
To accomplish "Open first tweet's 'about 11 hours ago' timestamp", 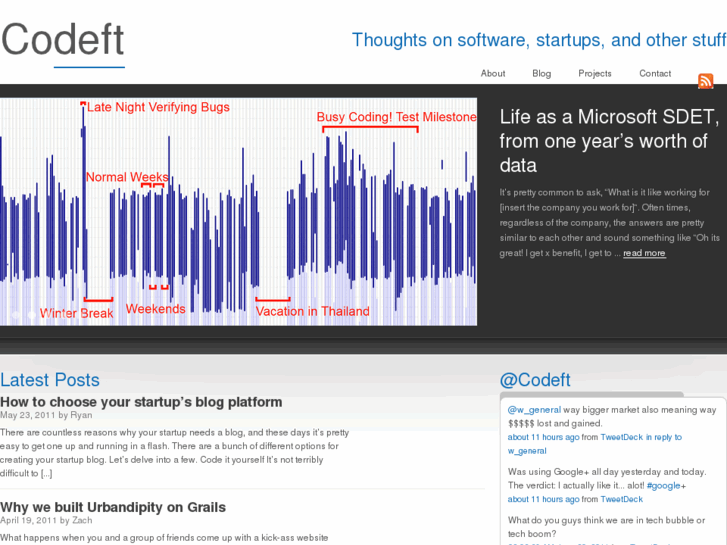I will pos(543,437).
